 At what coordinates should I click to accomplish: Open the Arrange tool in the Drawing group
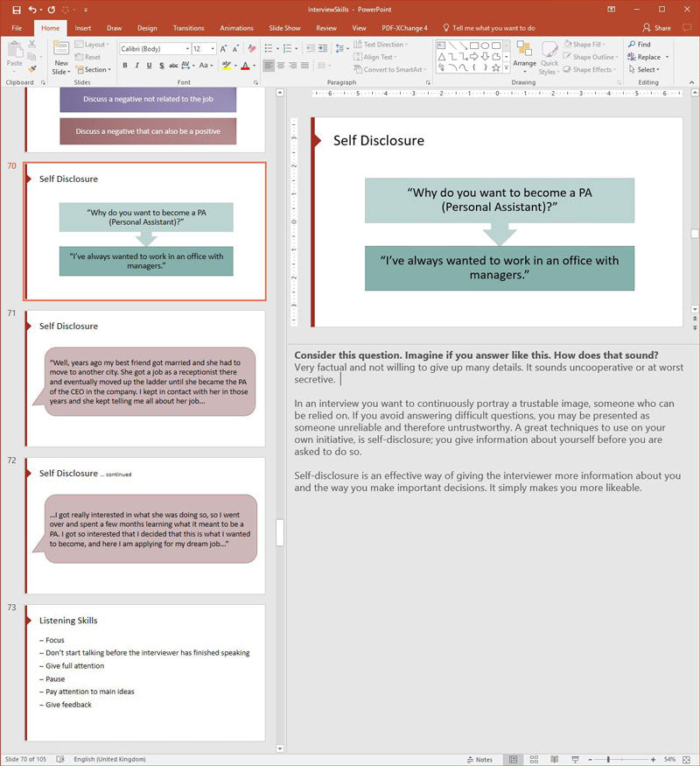click(x=525, y=57)
